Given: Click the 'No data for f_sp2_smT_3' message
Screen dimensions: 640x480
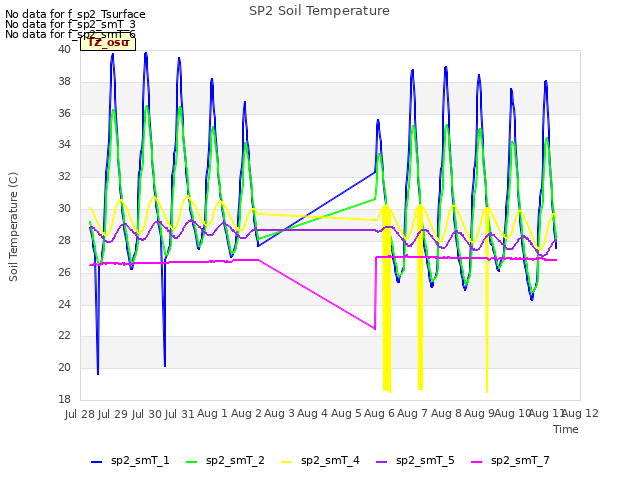Looking at the screenshot, I should (x=70, y=24).
